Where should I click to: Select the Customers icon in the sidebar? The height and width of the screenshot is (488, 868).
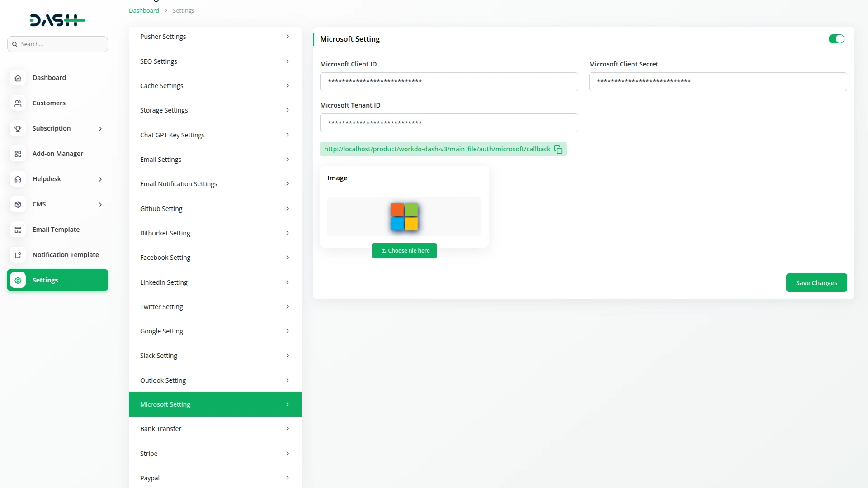[18, 103]
